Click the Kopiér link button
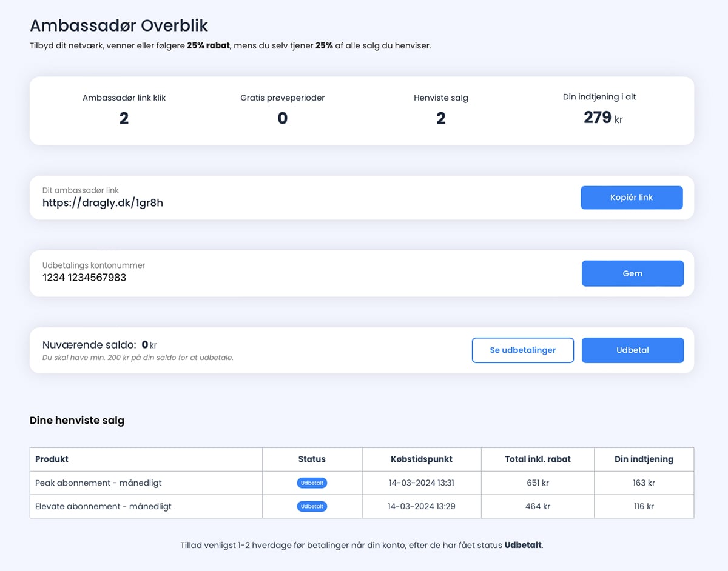This screenshot has height=571, width=728. pos(632,198)
